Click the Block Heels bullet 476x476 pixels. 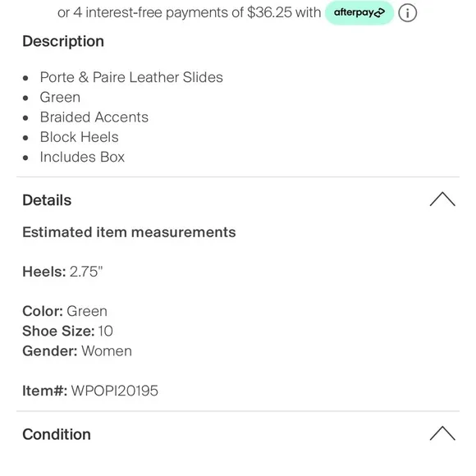click(x=80, y=137)
